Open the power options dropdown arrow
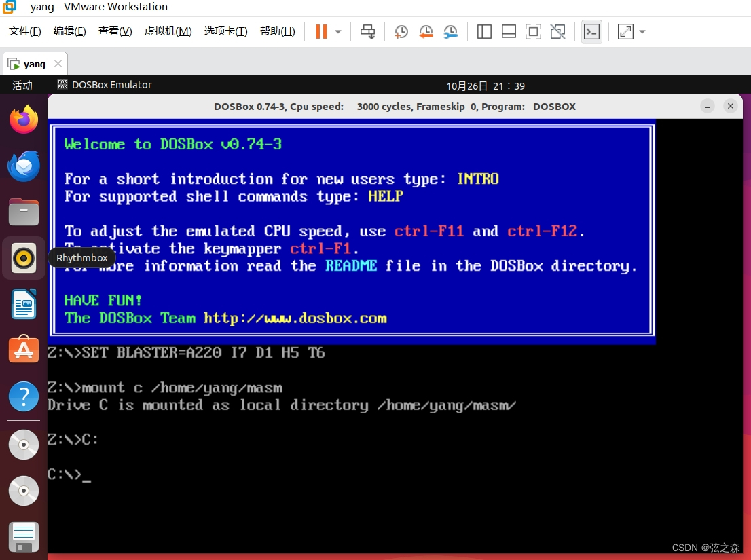 click(x=338, y=32)
